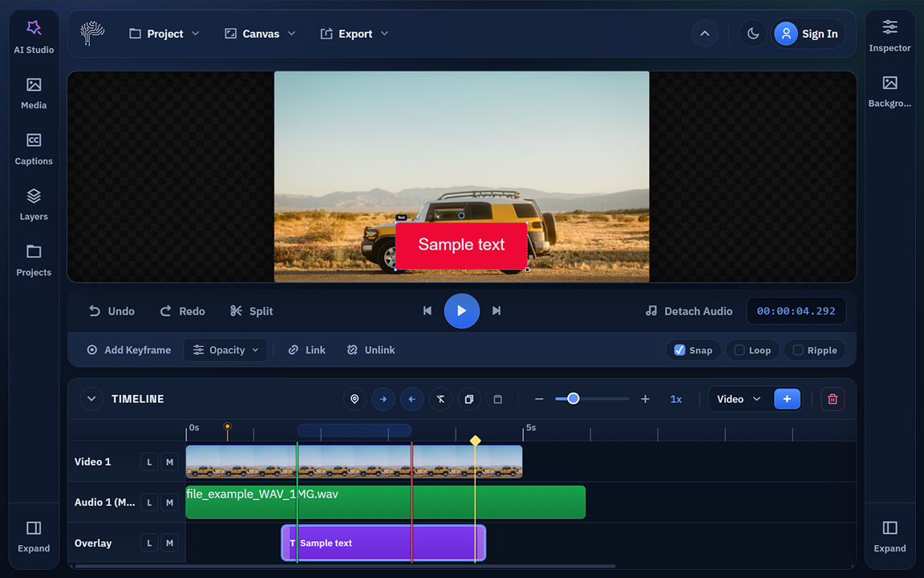Screen dimensions: 924x578
Task: Open the AI Studio panel
Action: tap(34, 37)
